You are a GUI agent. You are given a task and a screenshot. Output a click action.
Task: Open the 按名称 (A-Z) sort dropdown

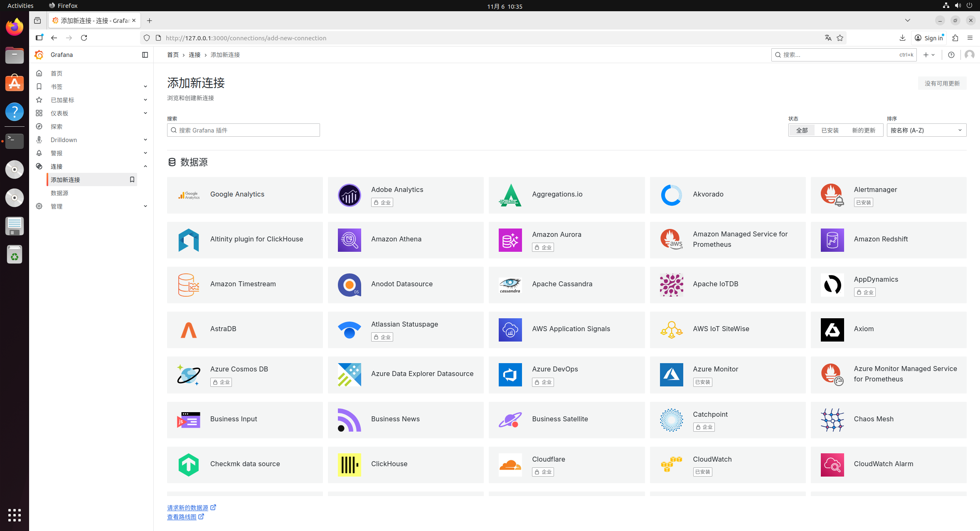pos(926,130)
